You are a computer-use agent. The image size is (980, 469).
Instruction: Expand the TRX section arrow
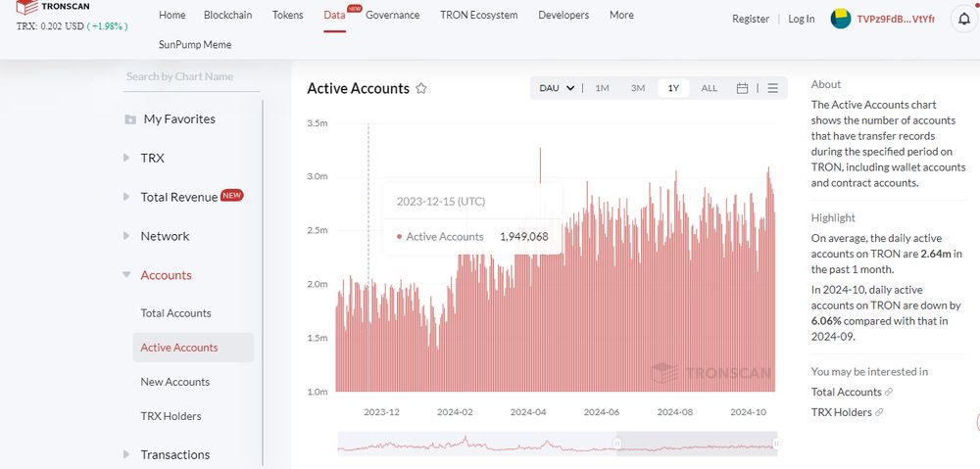(126, 158)
